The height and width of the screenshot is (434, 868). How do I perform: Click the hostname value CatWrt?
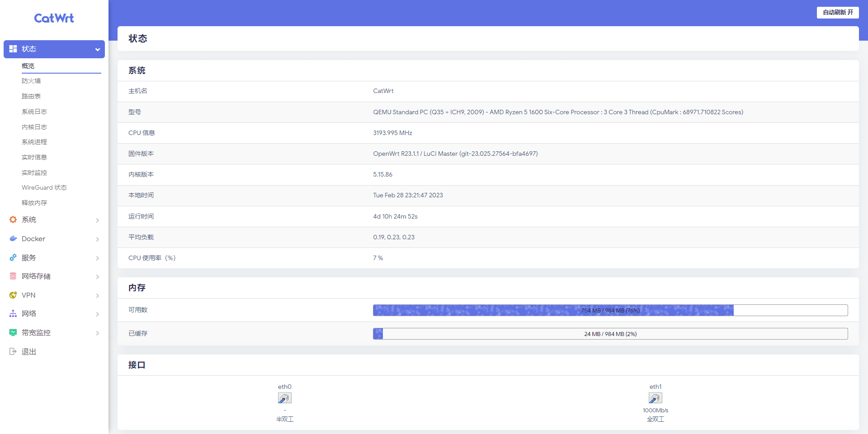pos(383,91)
